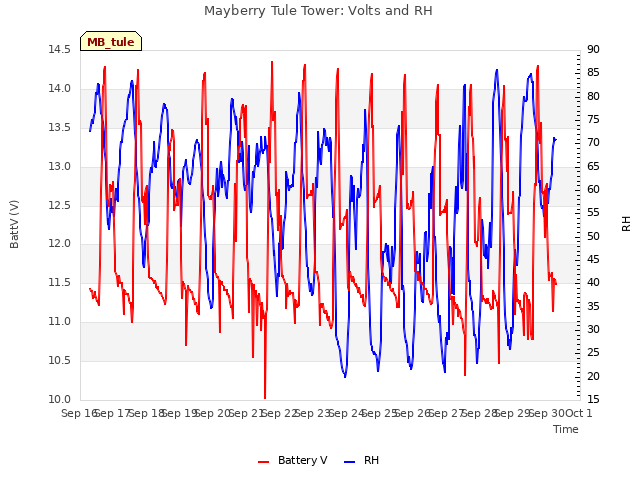Viewport: 640px width, 480px height.
Task: Click the 25 right axis tick
Action: [x=593, y=353]
